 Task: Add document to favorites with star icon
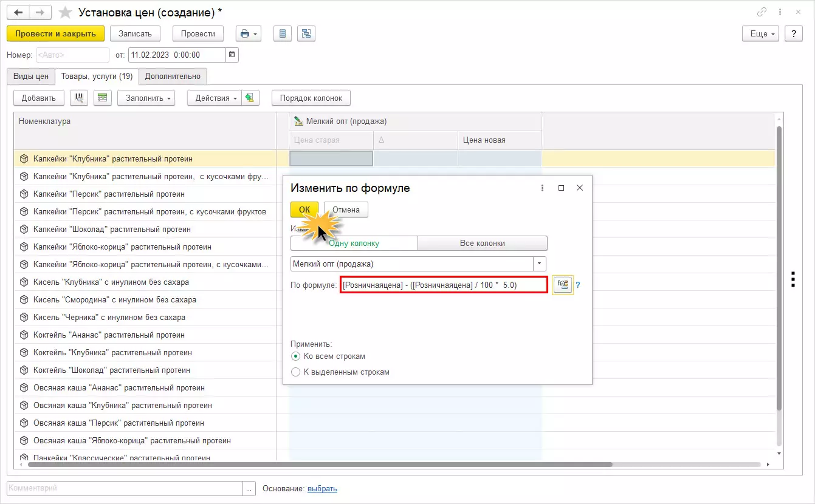(x=65, y=12)
